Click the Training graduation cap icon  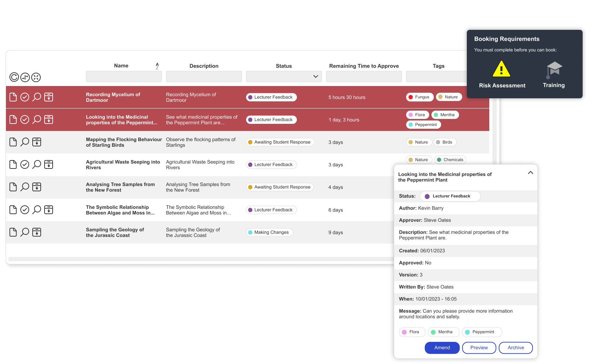[x=554, y=70]
